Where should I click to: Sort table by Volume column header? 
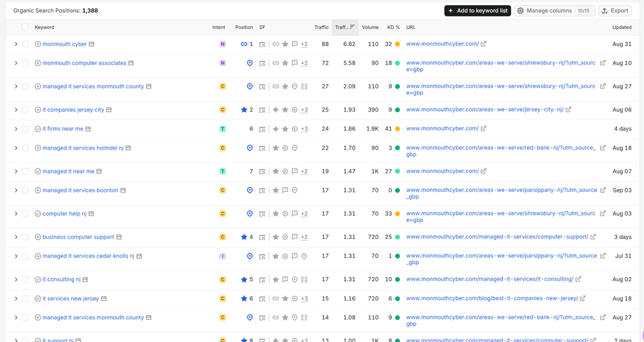(x=370, y=27)
